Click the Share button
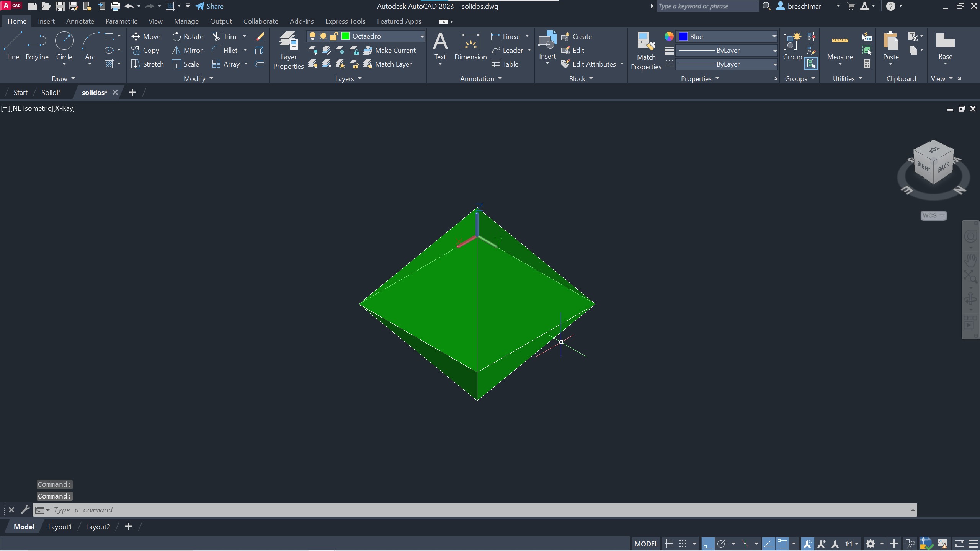This screenshot has width=980, height=551. [209, 6]
